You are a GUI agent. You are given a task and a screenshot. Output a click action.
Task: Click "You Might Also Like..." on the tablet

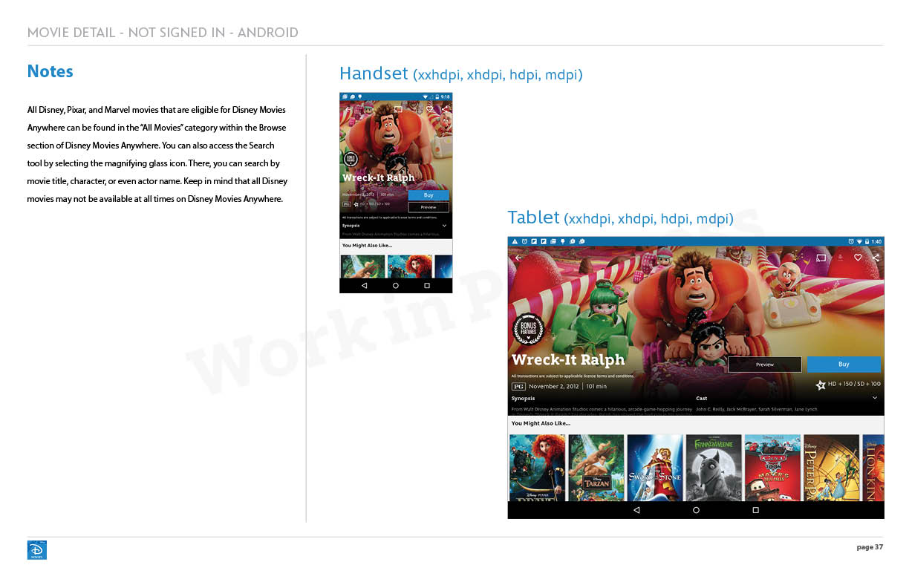[x=541, y=423]
